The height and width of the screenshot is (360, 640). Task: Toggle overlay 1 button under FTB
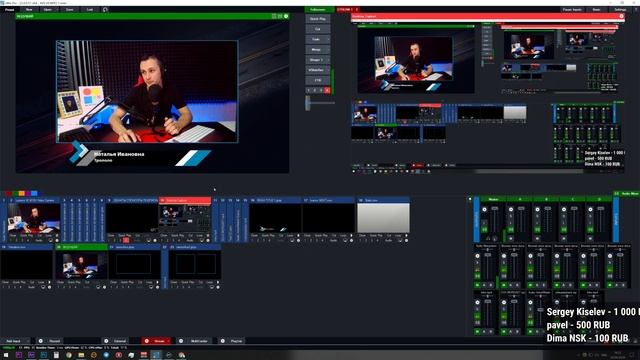[x=309, y=90]
